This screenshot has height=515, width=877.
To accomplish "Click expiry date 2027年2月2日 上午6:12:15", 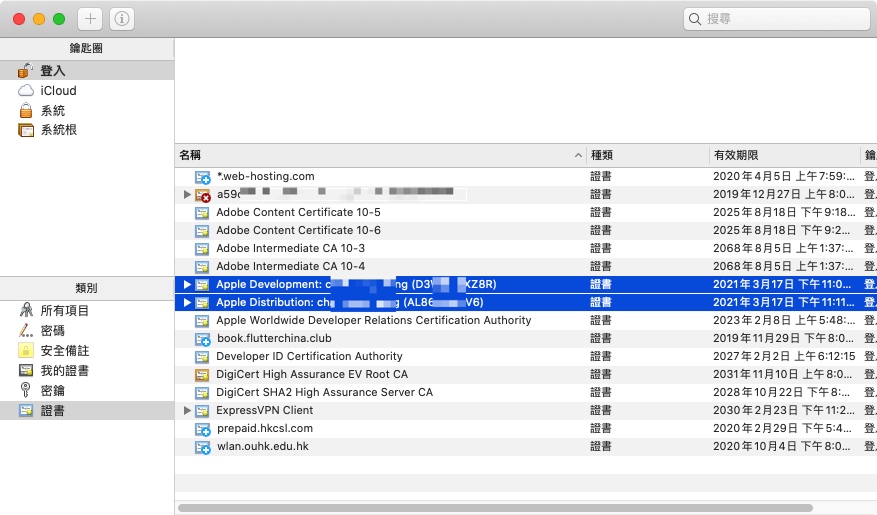I will tap(784, 356).
